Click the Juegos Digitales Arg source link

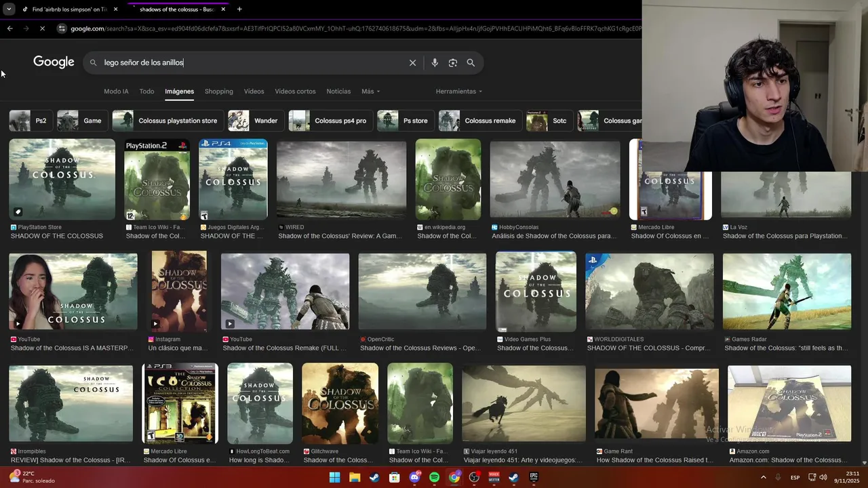click(x=231, y=227)
